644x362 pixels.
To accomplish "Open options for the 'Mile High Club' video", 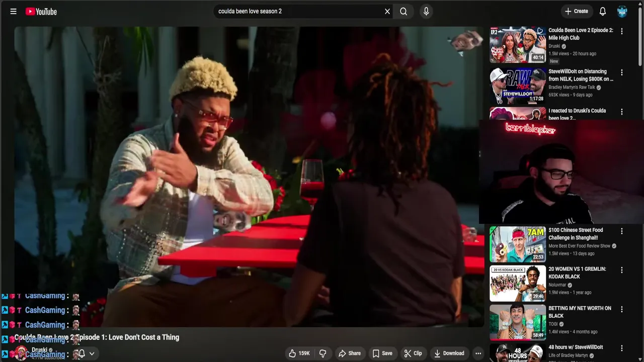I will point(622,31).
